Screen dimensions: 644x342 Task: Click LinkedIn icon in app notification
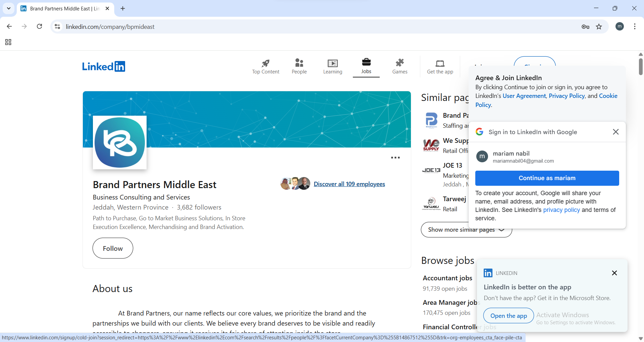coord(488,273)
